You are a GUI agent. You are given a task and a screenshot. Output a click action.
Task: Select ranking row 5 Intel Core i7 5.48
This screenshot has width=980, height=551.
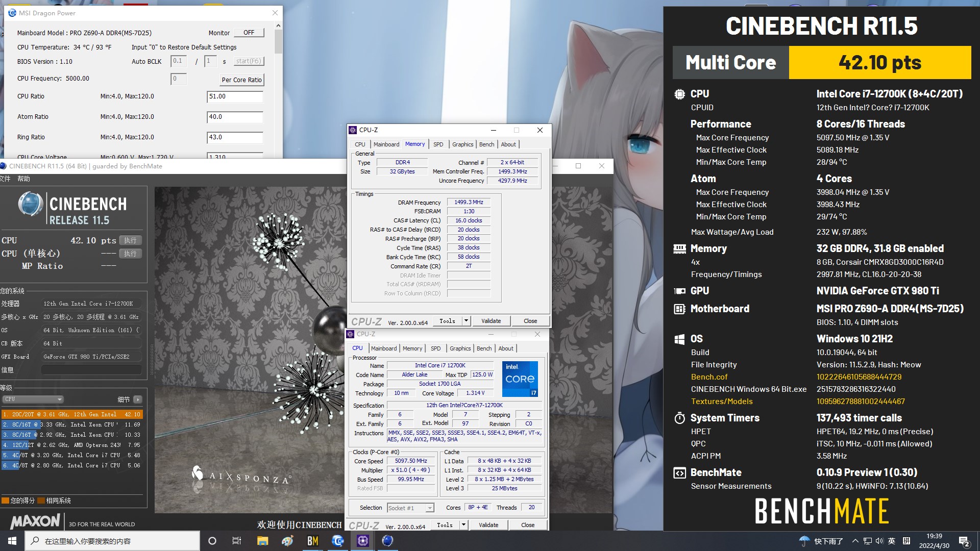click(71, 455)
